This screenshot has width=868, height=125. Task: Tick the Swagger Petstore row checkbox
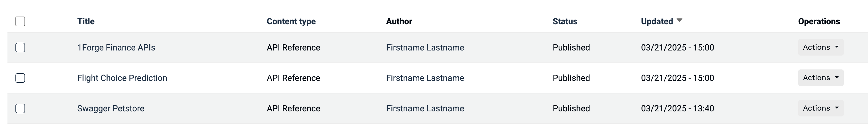[20, 108]
